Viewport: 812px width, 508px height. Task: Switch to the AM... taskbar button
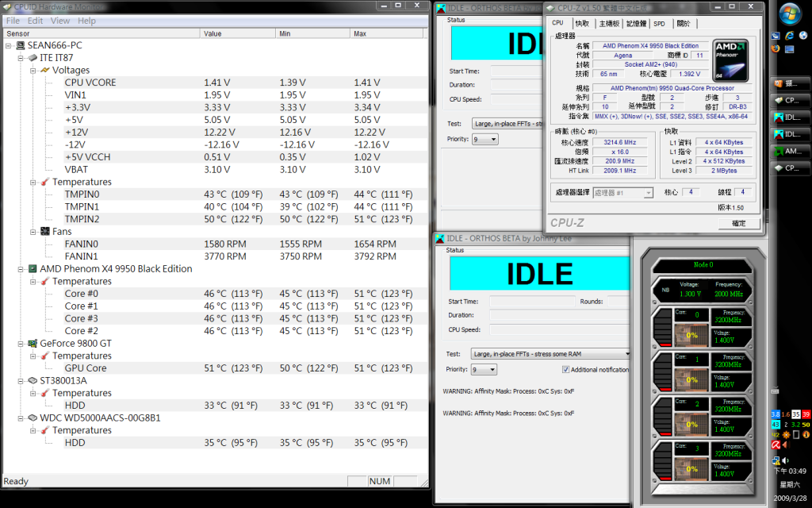point(790,152)
